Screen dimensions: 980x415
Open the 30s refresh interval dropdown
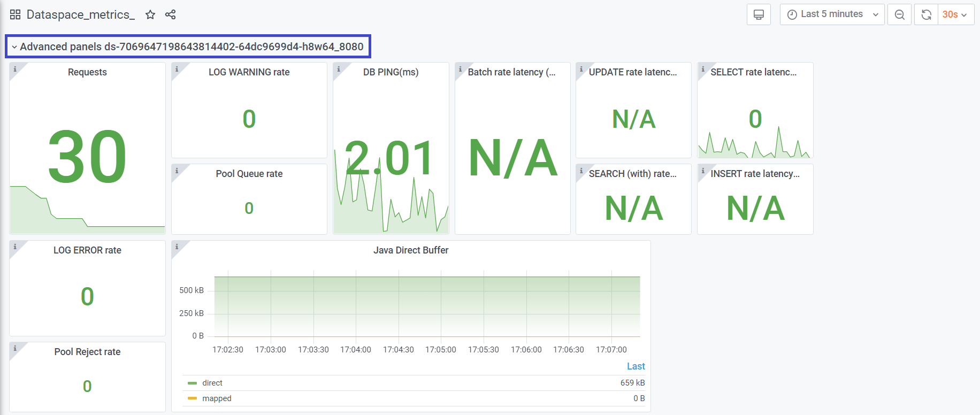[955, 14]
